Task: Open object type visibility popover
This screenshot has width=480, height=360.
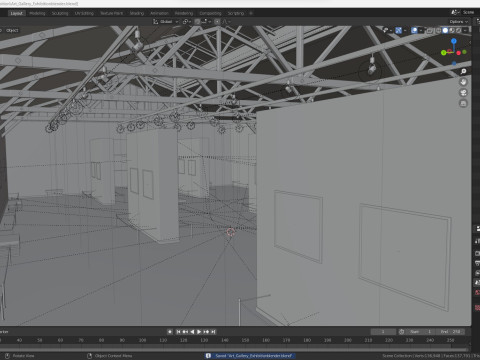Action: click(x=387, y=30)
